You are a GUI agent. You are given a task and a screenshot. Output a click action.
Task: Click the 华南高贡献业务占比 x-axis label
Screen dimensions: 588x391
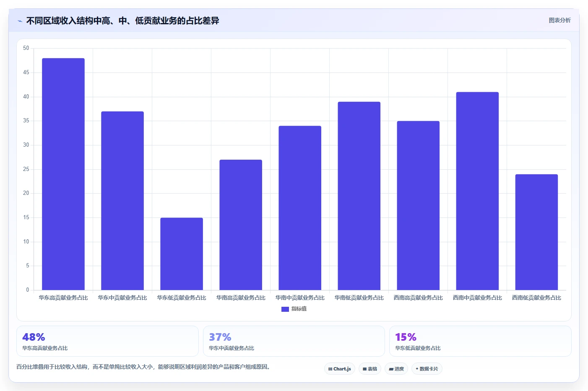pyautogui.click(x=241, y=298)
